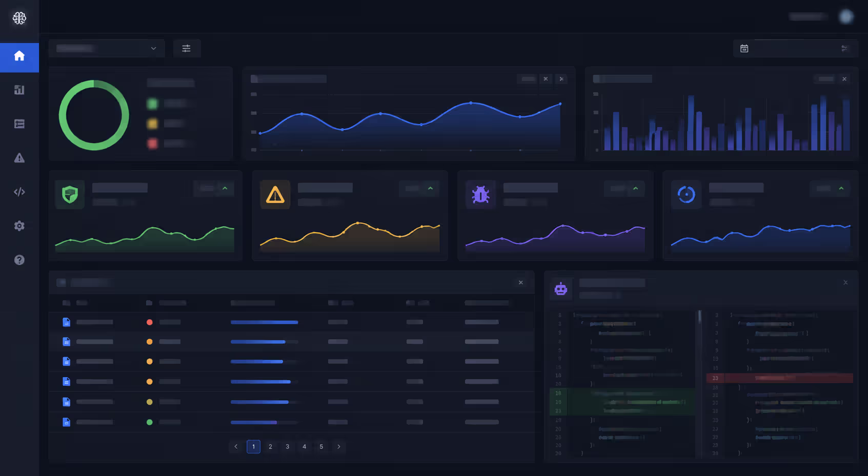This screenshot has height=476, width=868.
Task: Click the swap arrows icon in date field
Action: [x=844, y=48]
